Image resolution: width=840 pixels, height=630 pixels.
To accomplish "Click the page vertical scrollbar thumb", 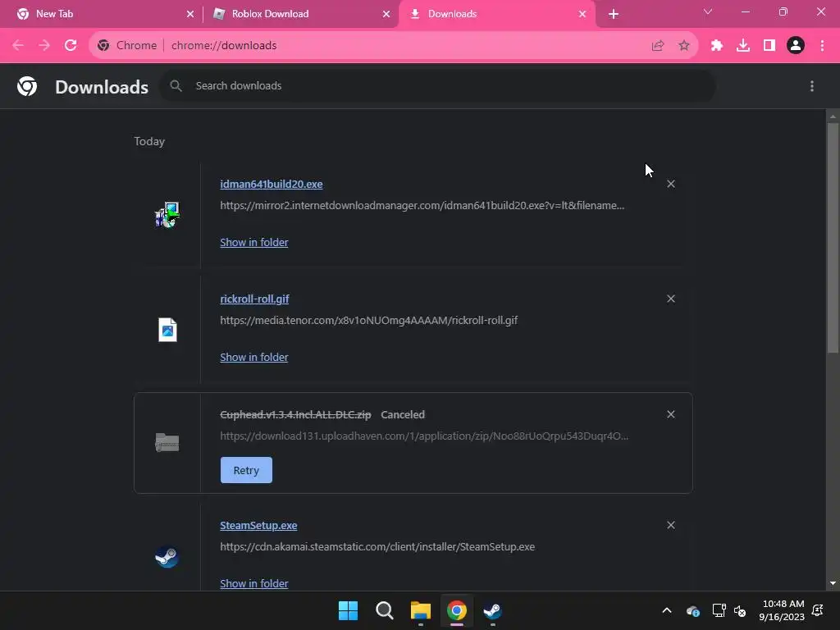I will coord(833,238).
